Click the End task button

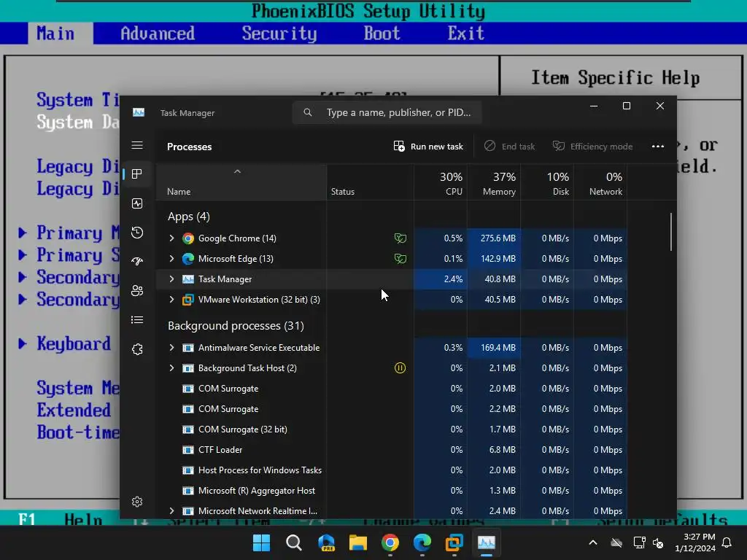pyautogui.click(x=509, y=147)
